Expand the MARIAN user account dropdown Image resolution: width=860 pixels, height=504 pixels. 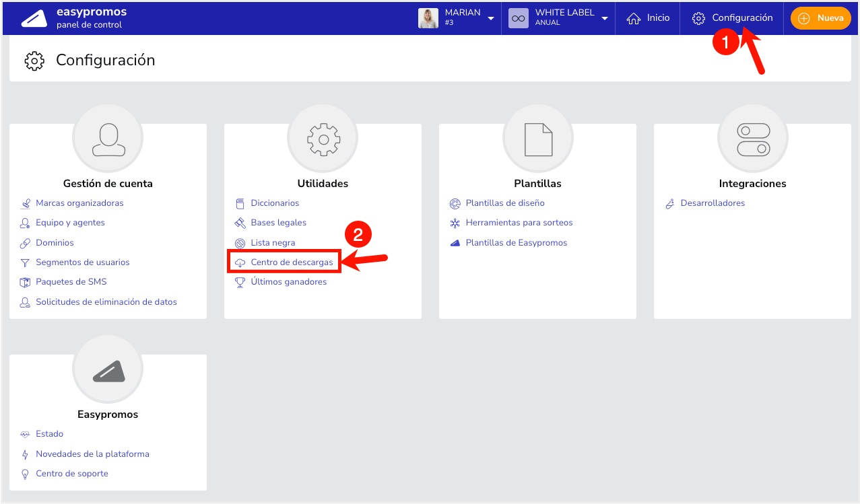491,18
